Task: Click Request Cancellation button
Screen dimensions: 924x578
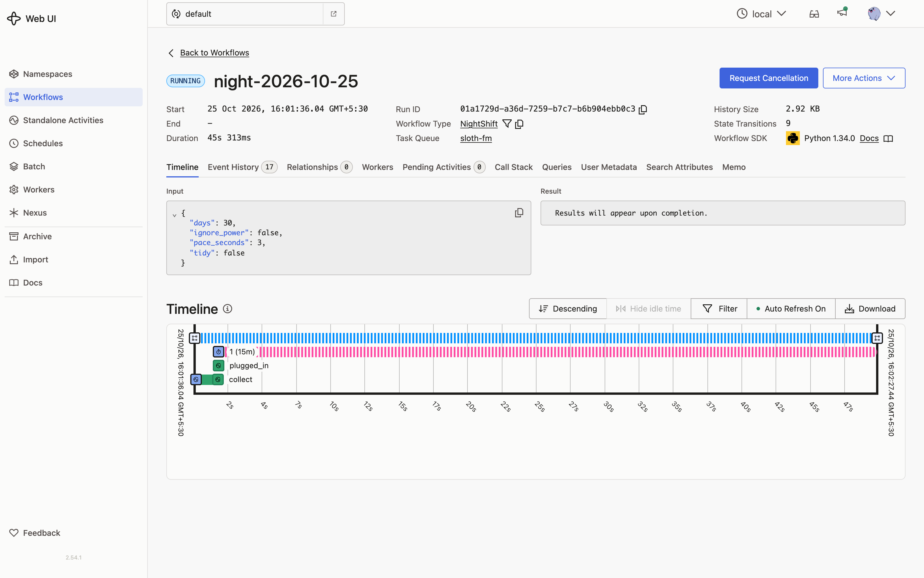Action: [769, 78]
